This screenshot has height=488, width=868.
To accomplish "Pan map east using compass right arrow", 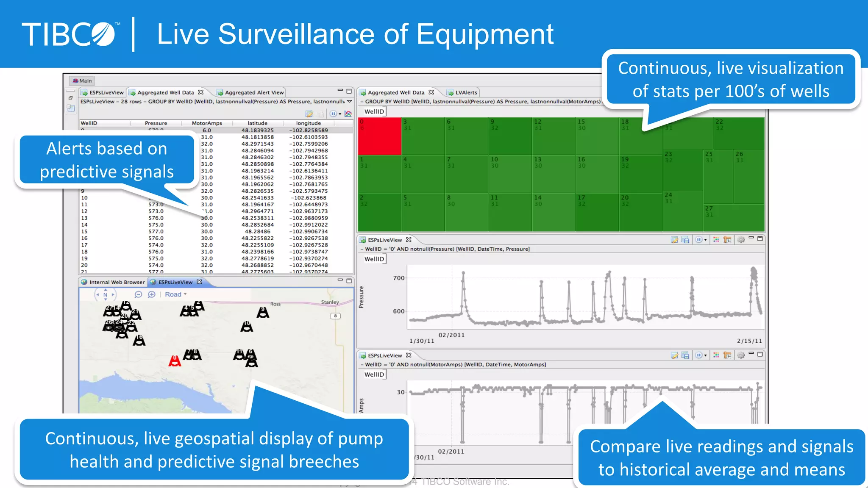I will (x=113, y=294).
